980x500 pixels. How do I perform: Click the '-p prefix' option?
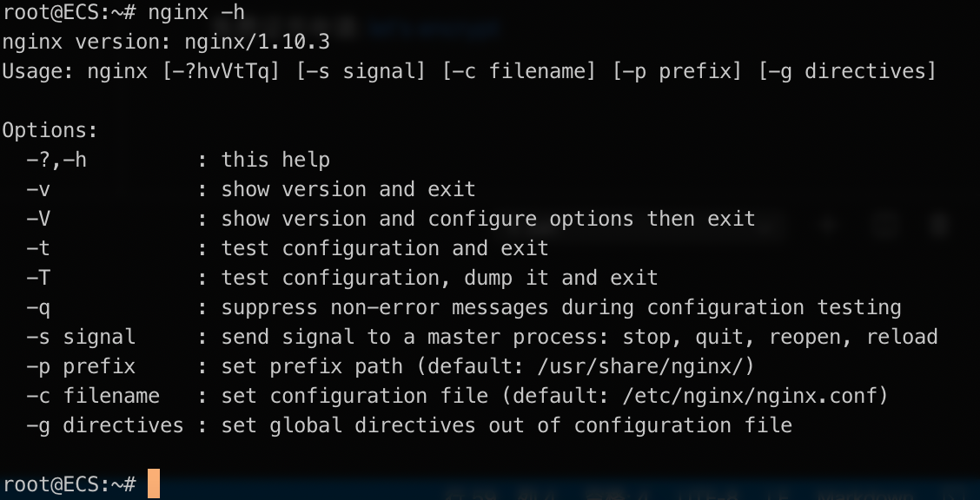(x=81, y=366)
